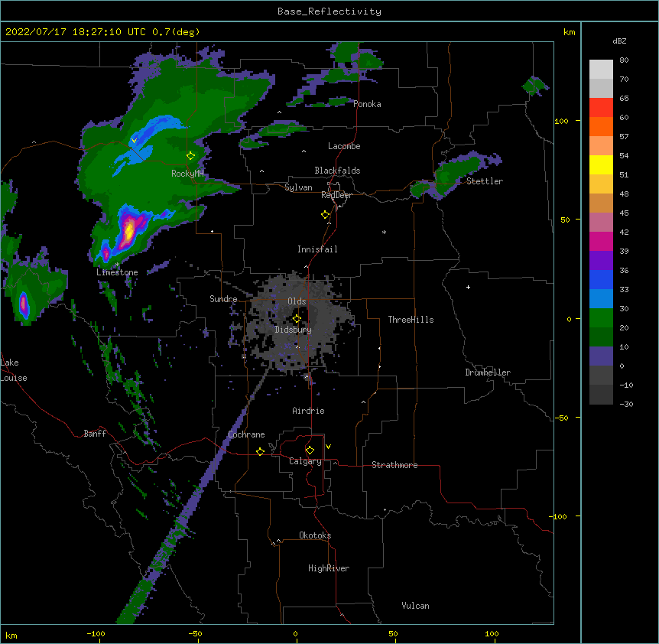Click the Vulcan town label
659x644 pixels.
(415, 606)
